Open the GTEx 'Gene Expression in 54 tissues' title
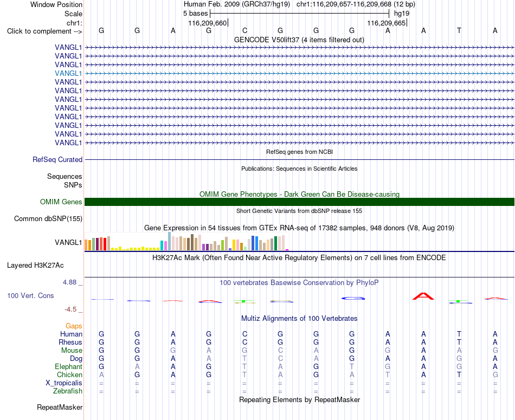Image resolution: width=515 pixels, height=420 pixels. [299, 228]
